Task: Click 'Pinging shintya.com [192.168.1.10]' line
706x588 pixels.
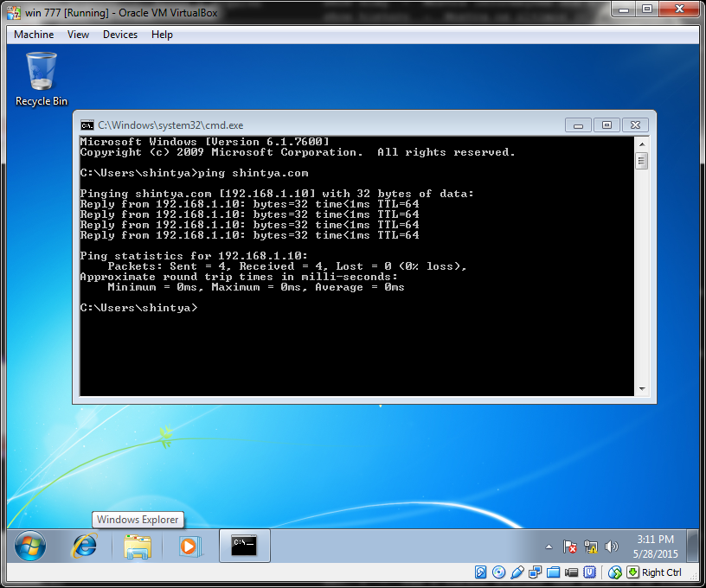Action: 277,194
